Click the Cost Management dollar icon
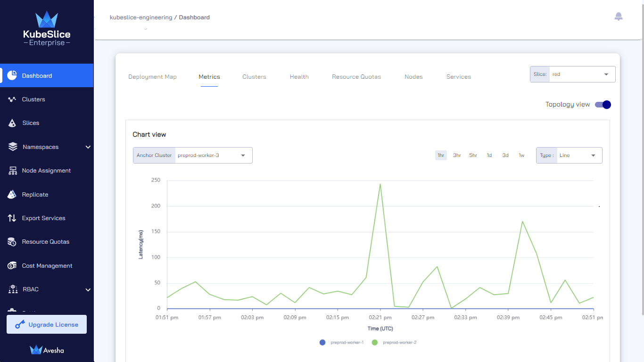Viewport: 644px width, 362px height. click(12, 266)
